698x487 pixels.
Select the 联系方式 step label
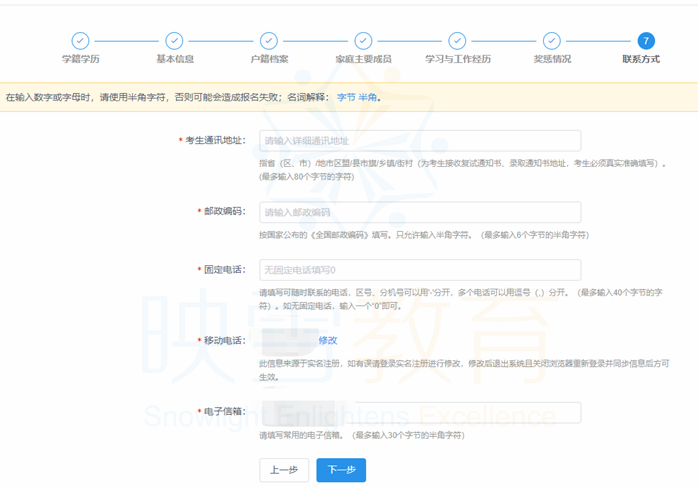click(x=641, y=59)
